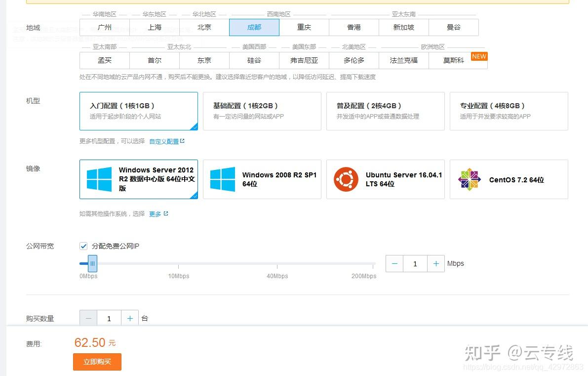Select the 基础配置 (1核2GB) machine type
Screen dimensions: 588x376
pyautogui.click(x=262, y=111)
